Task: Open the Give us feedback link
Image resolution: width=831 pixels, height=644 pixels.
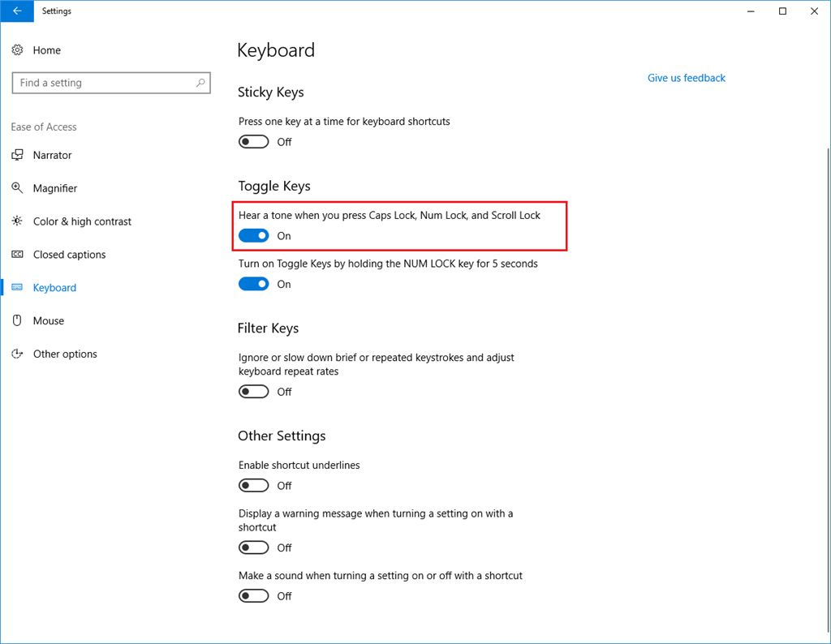Action: (x=686, y=78)
